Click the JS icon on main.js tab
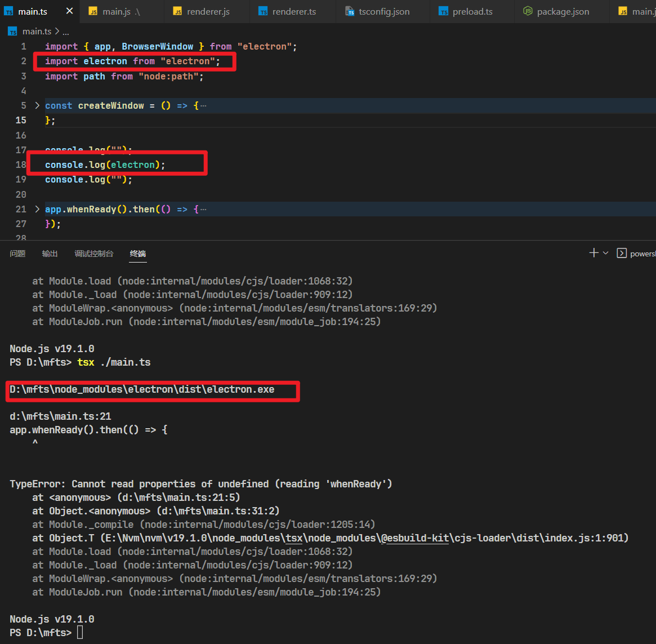Viewport: 656px width, 644px height. [93, 12]
